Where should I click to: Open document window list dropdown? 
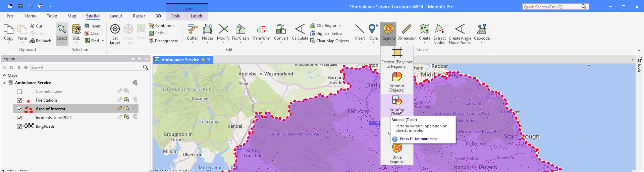[x=633, y=60]
